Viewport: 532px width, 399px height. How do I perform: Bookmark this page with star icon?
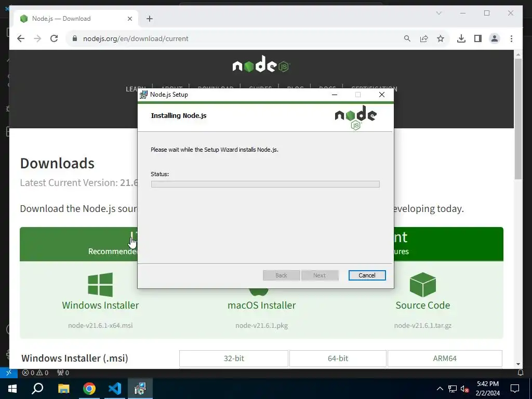pos(441,38)
